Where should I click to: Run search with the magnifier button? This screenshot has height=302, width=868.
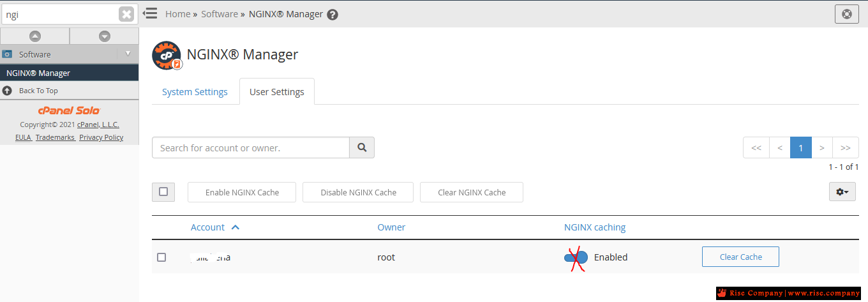(362, 147)
